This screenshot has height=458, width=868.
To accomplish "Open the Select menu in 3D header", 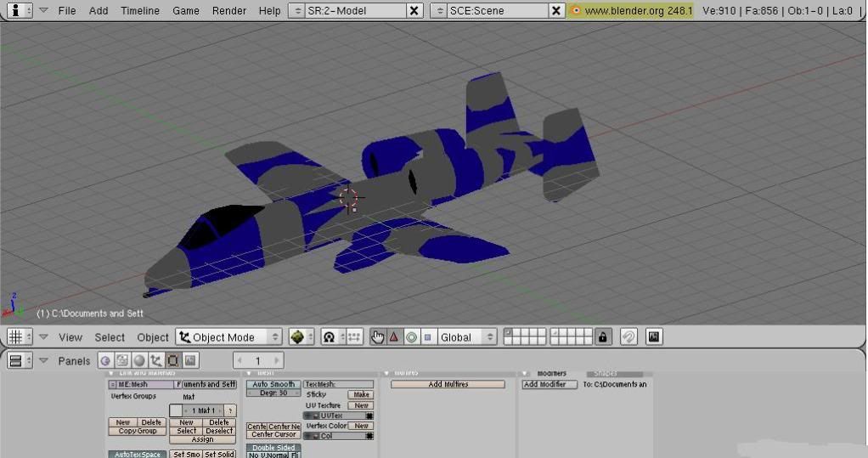I will [110, 337].
